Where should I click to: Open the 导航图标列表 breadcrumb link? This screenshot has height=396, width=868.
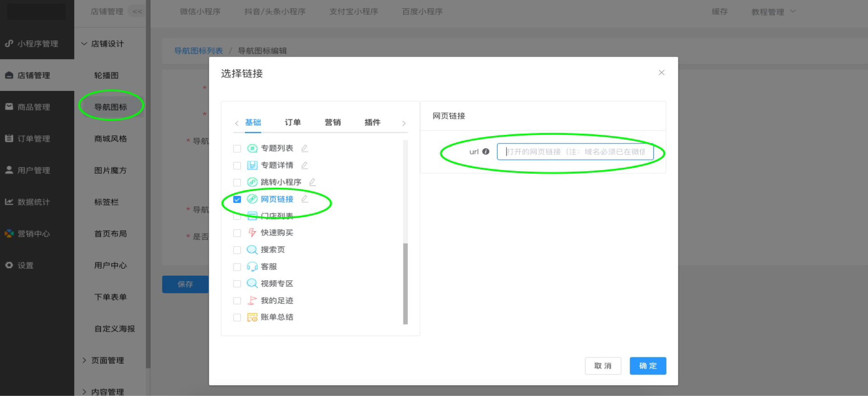199,51
